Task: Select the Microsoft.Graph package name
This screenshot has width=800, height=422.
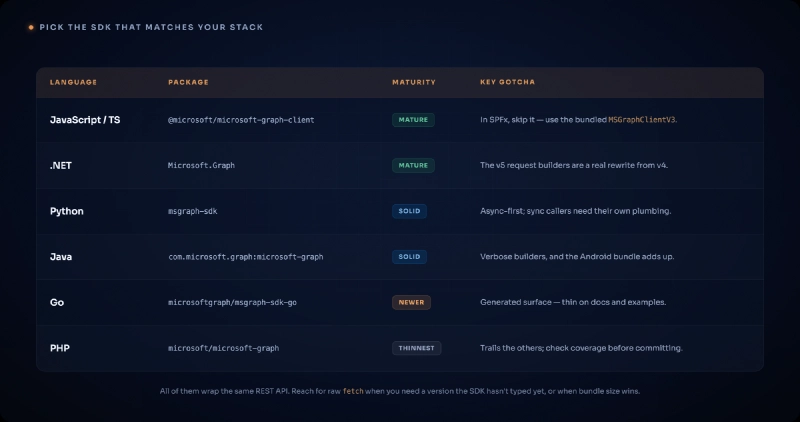Action: click(201, 165)
